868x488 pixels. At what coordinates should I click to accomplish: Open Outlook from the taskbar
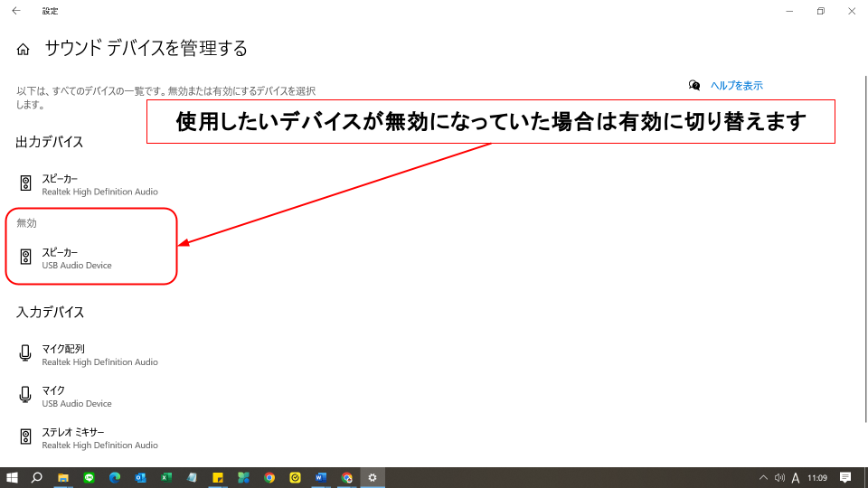(140, 477)
